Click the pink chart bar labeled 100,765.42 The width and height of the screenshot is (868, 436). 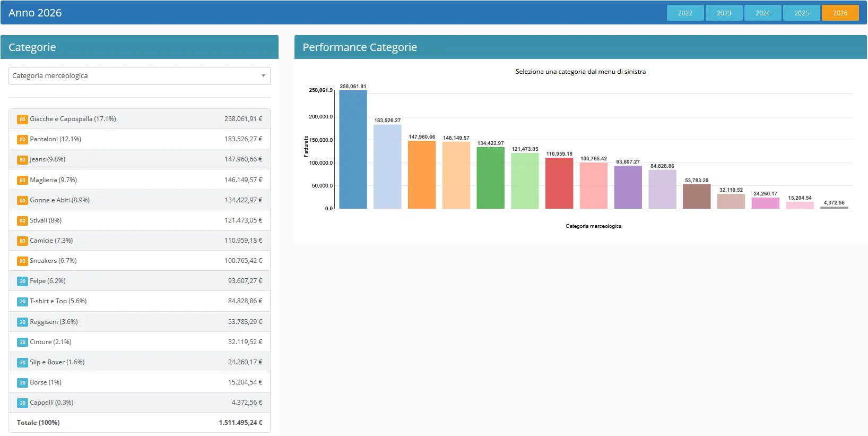coord(594,186)
